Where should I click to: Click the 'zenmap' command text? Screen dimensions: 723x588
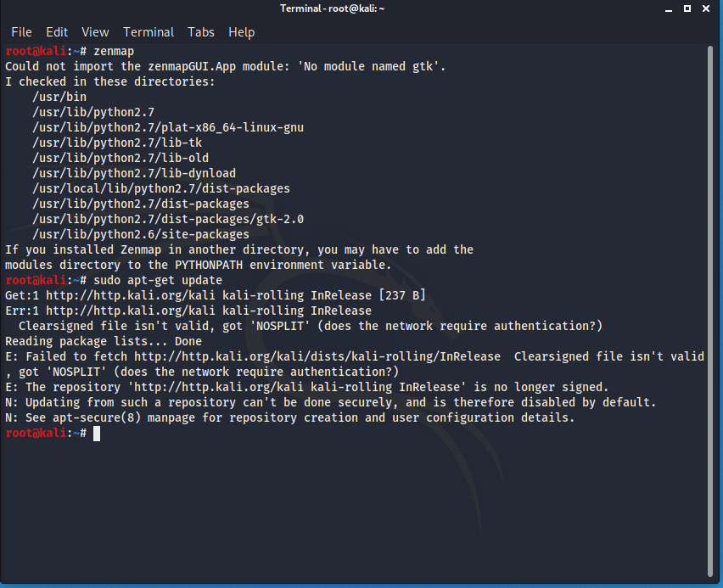point(114,51)
